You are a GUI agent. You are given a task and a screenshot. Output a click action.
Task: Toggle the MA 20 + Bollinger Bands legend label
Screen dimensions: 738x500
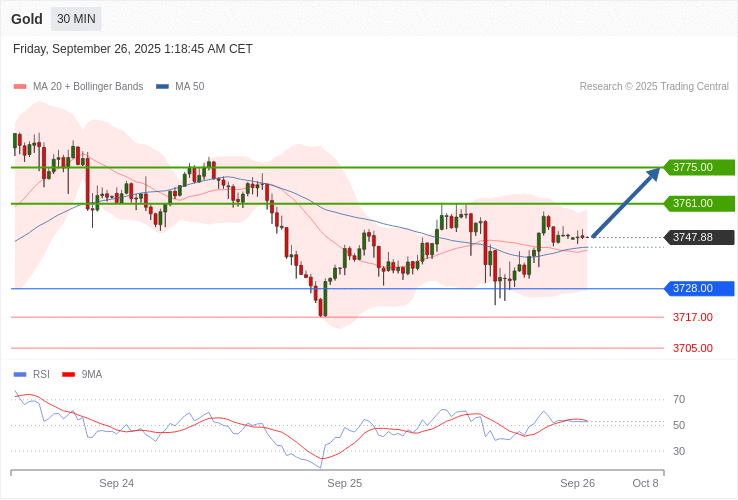pos(88,87)
